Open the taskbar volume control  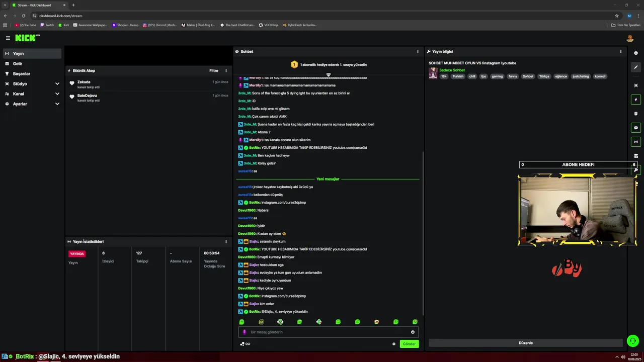click(x=623, y=357)
